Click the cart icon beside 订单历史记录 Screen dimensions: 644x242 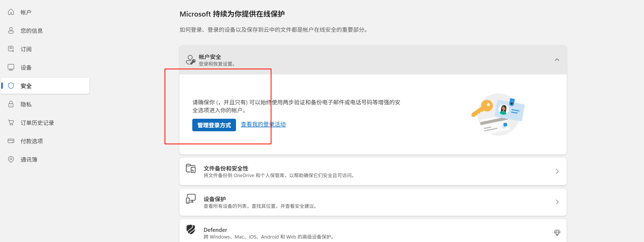point(11,122)
